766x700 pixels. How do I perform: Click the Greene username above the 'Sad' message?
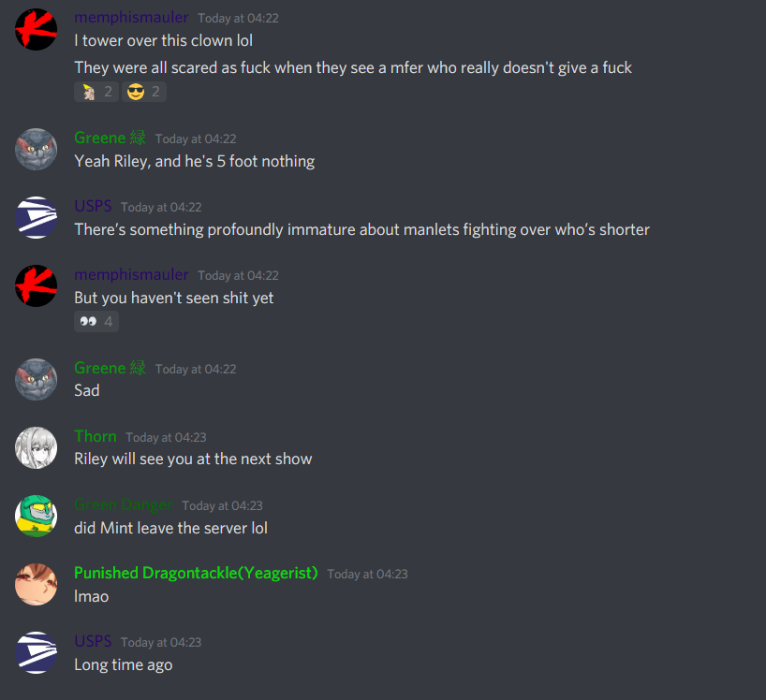click(110, 368)
